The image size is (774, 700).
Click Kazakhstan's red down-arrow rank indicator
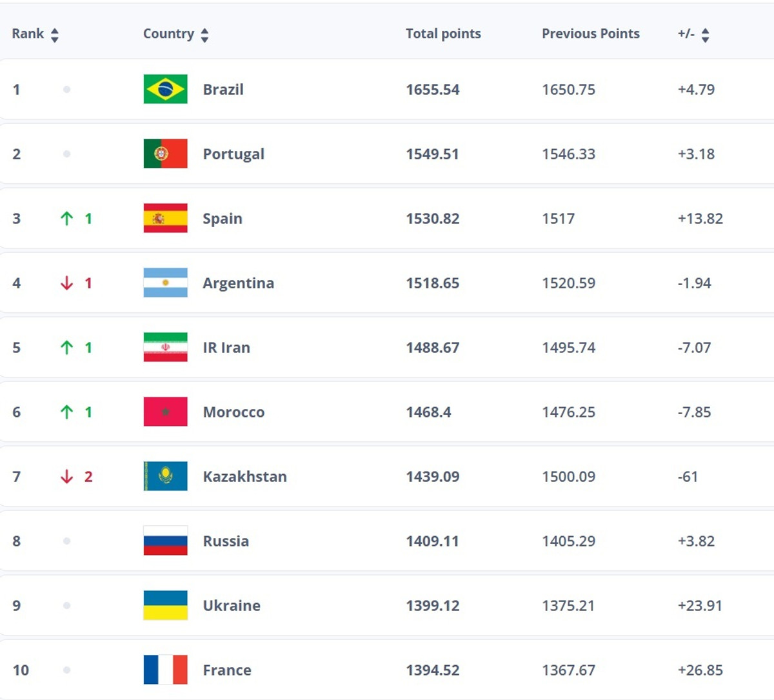point(66,477)
